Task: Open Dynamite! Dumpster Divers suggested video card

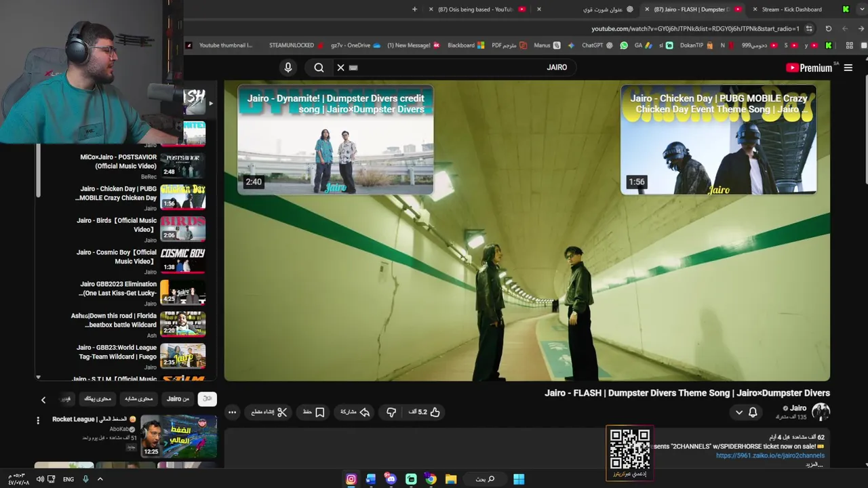Action: point(335,140)
